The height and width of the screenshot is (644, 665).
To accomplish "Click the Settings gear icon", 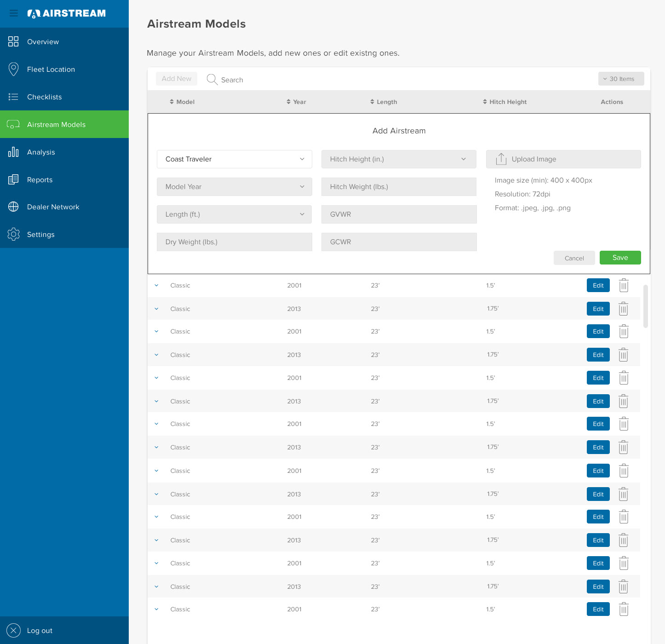I will tap(13, 235).
